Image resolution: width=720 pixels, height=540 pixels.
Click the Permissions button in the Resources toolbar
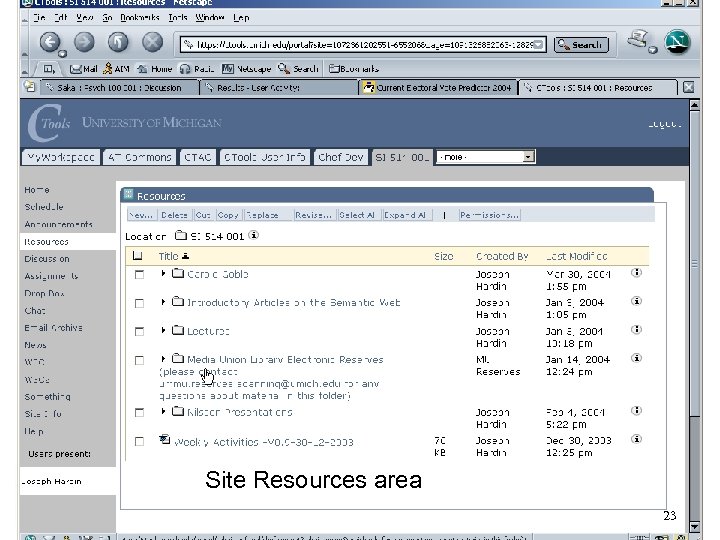tap(489, 215)
